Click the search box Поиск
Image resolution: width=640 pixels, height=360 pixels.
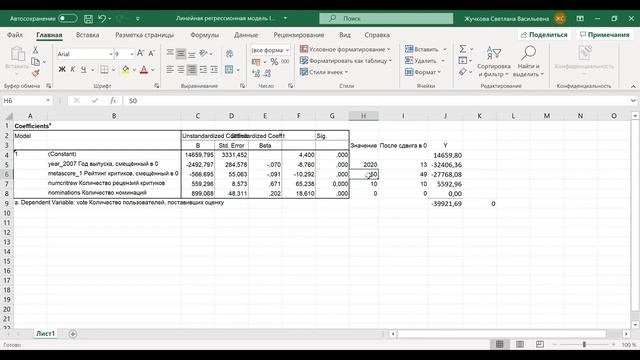click(x=386, y=18)
